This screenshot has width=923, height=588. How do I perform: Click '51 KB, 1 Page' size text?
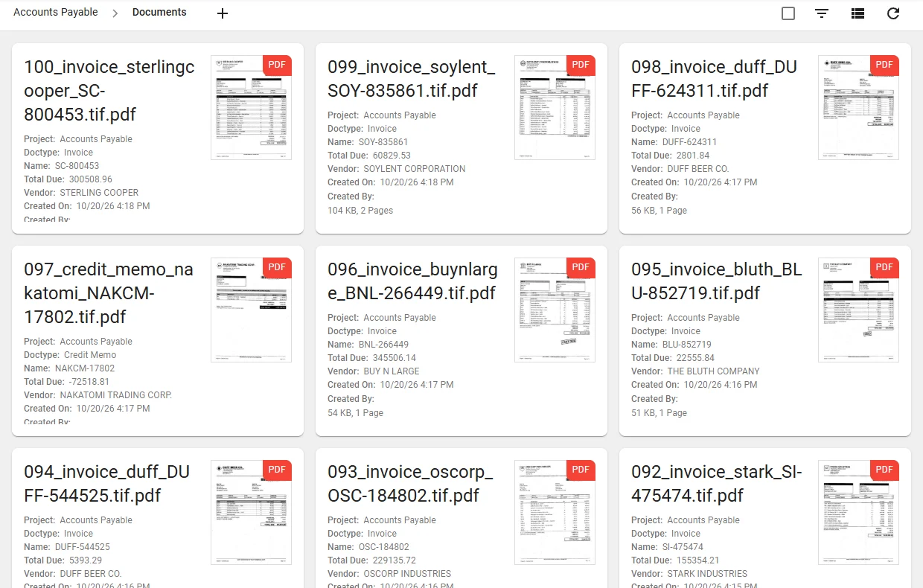point(659,413)
